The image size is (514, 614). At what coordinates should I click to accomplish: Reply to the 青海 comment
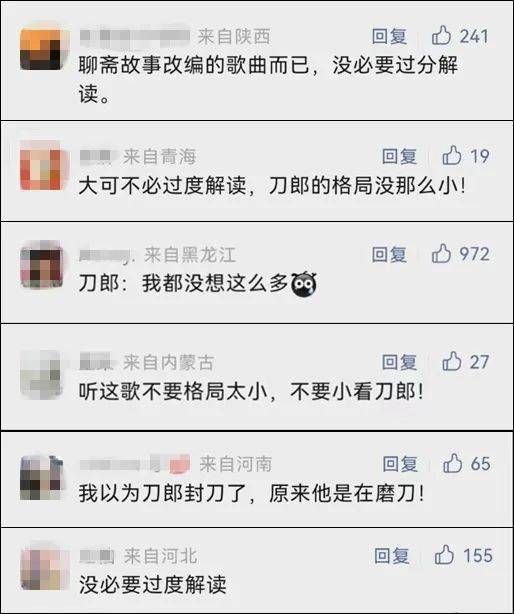click(x=399, y=156)
